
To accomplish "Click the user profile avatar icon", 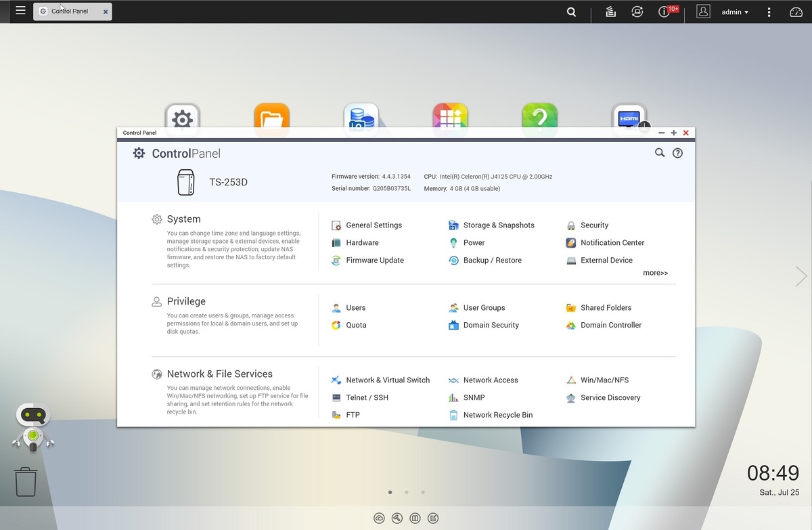I will pyautogui.click(x=704, y=12).
